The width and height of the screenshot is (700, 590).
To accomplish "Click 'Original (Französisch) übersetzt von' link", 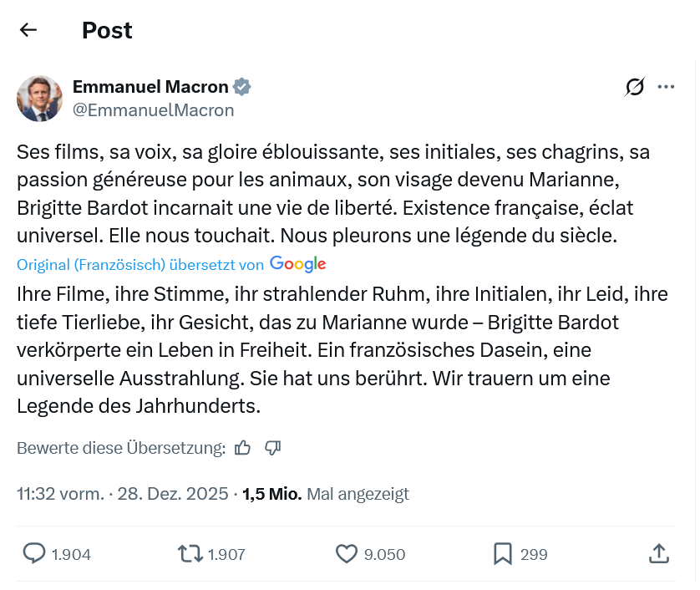I will coord(140,265).
